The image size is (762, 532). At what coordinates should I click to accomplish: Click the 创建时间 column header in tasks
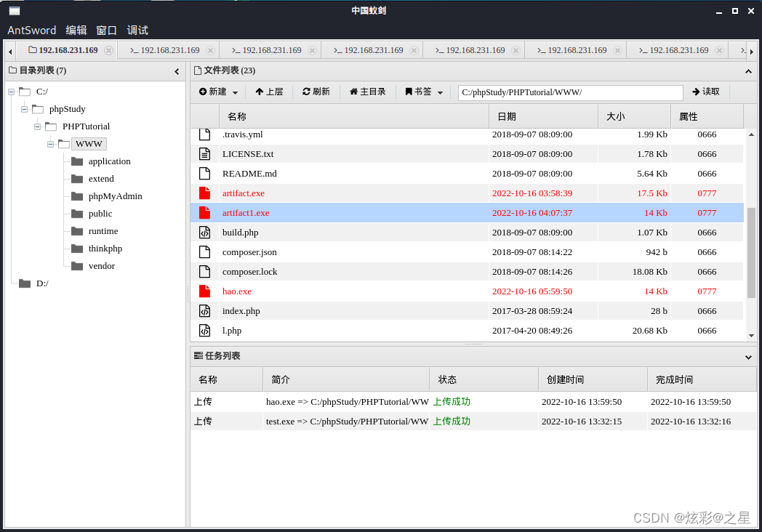click(x=593, y=379)
